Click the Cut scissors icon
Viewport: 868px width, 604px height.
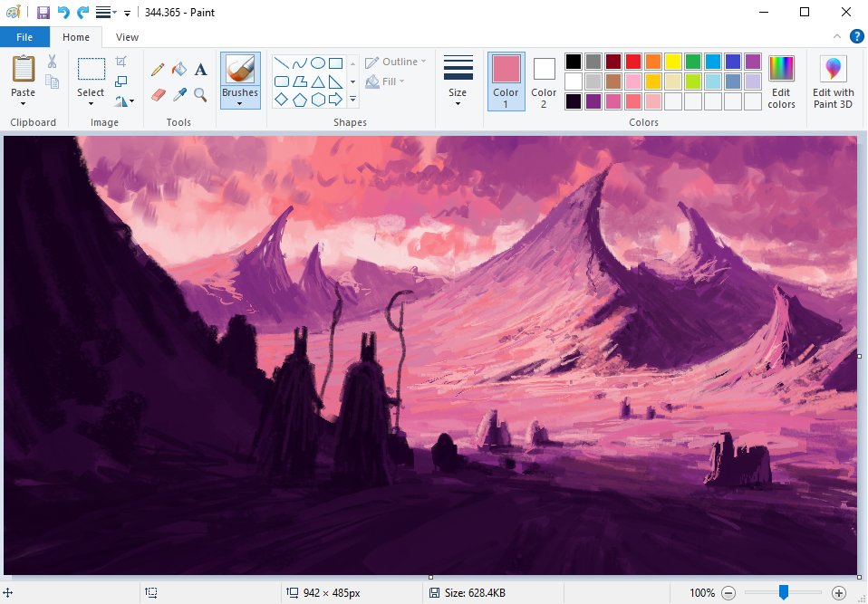(52, 61)
